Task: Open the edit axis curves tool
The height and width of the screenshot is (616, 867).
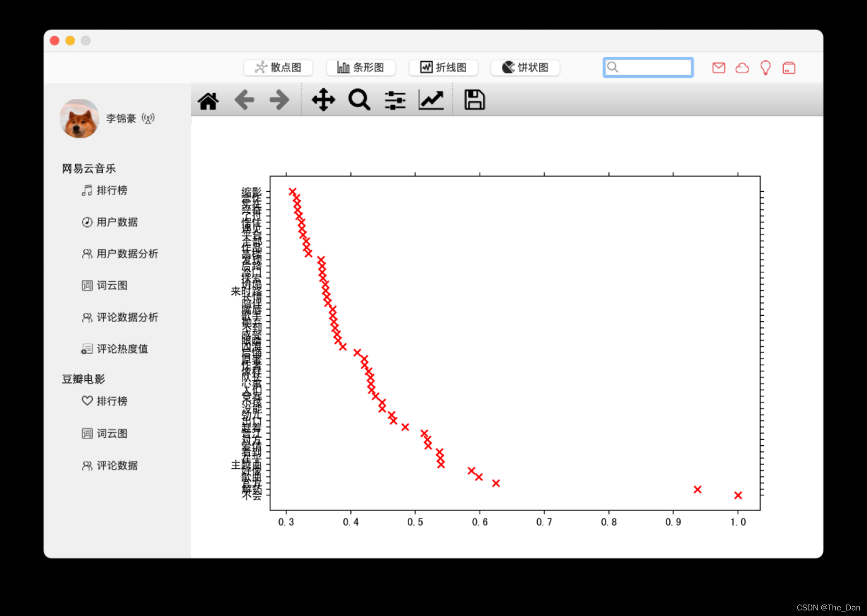Action: tap(431, 101)
